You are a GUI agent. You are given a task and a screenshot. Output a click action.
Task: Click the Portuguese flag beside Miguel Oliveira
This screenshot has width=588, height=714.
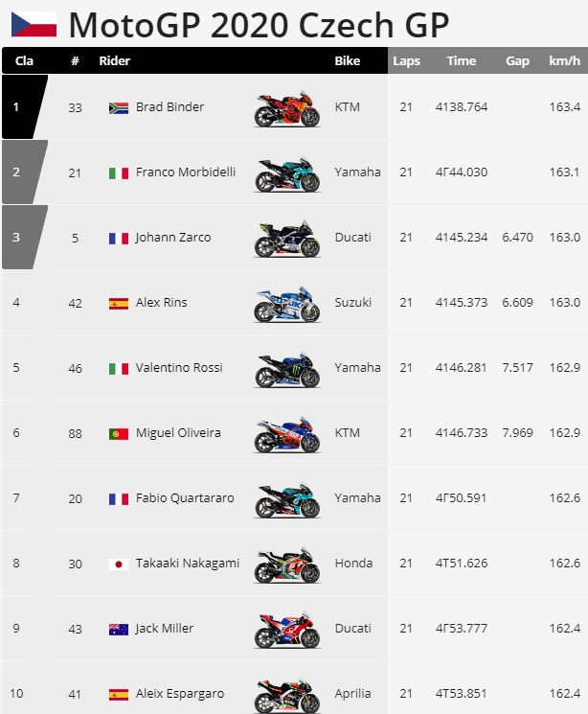[119, 434]
